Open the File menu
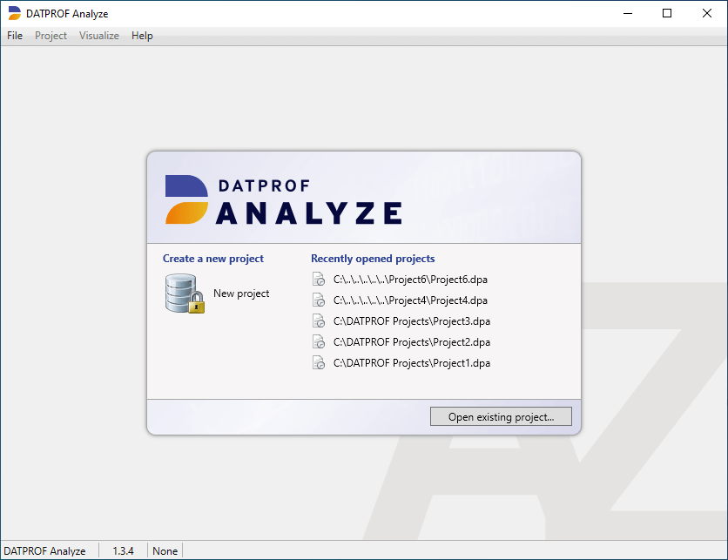728x560 pixels. pos(15,36)
